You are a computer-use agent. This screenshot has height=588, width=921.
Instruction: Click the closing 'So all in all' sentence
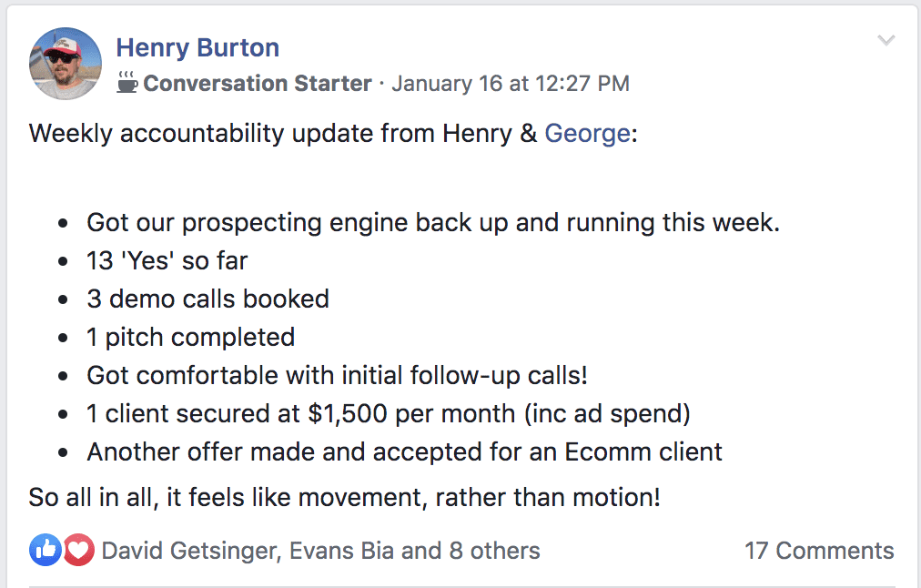coord(344,499)
